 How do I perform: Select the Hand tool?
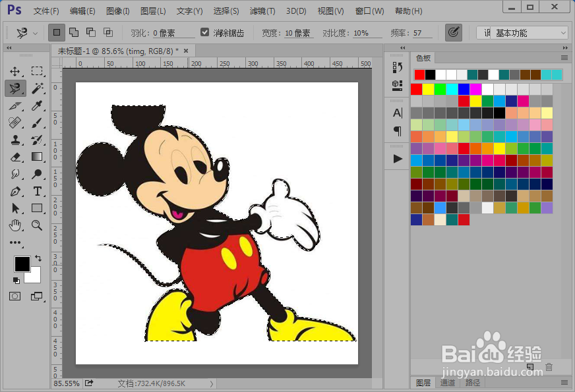pyautogui.click(x=15, y=225)
